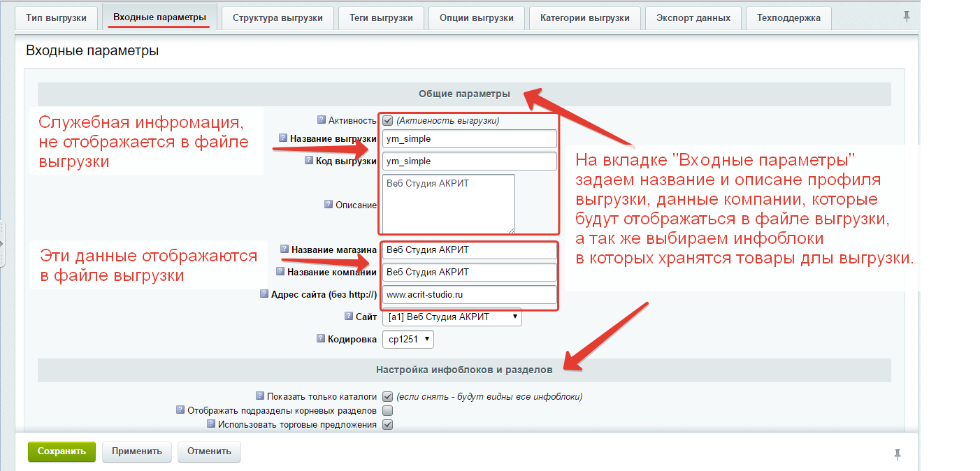Enable Отображать подразделы корневых разделов checkbox
Viewport: 980px width, 471px height.
(x=388, y=410)
